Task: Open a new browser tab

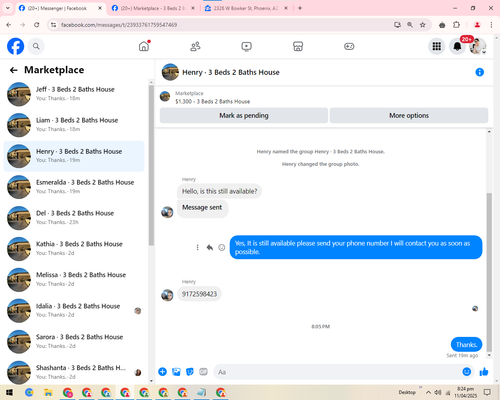Action: [x=300, y=8]
